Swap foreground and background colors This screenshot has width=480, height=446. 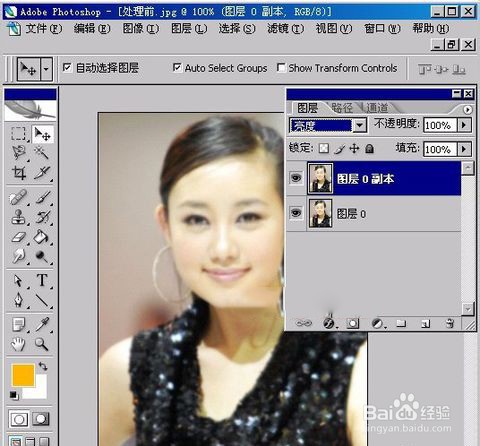point(43,366)
